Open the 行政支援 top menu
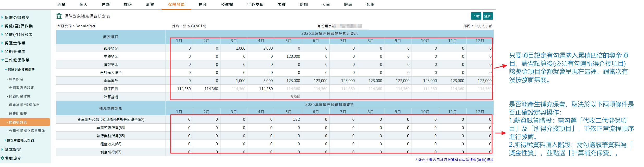 tap(255, 4)
